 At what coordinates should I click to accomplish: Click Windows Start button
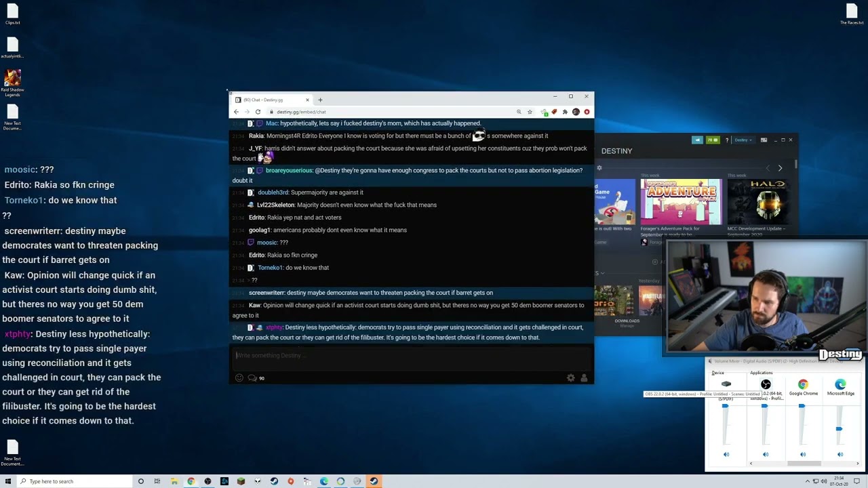8,481
